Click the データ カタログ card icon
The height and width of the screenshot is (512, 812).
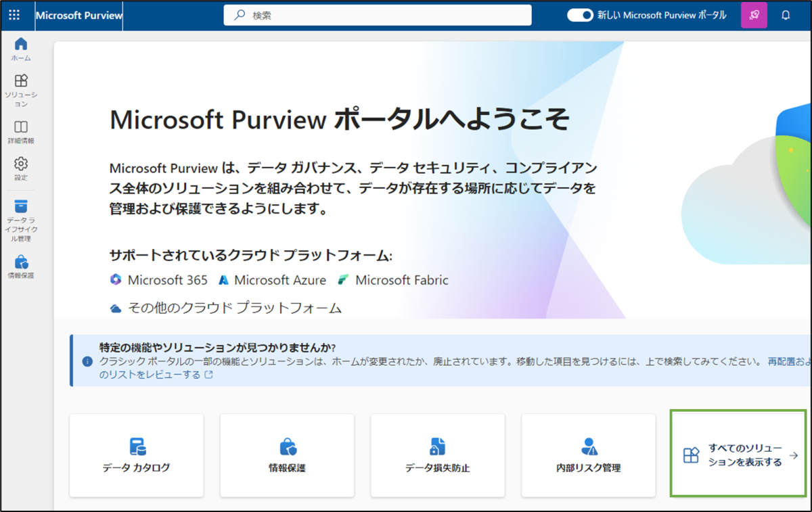click(x=138, y=446)
